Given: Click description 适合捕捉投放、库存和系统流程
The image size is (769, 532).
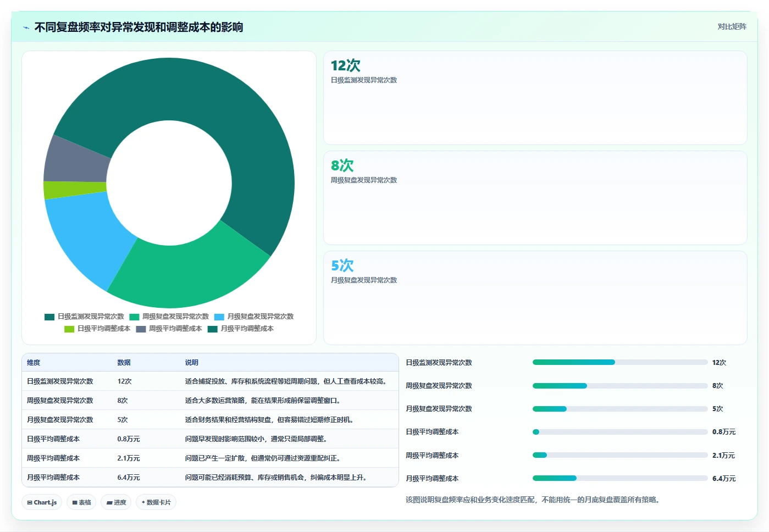Looking at the screenshot, I should point(286,381).
